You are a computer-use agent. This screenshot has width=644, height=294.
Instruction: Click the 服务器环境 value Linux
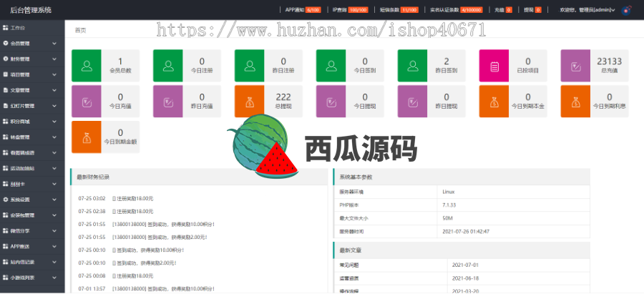(x=449, y=192)
